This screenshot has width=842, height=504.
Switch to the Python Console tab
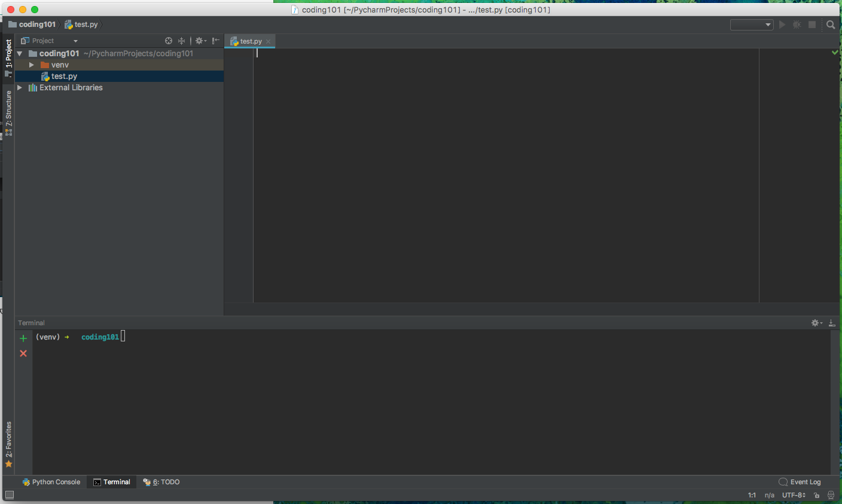[x=51, y=482]
